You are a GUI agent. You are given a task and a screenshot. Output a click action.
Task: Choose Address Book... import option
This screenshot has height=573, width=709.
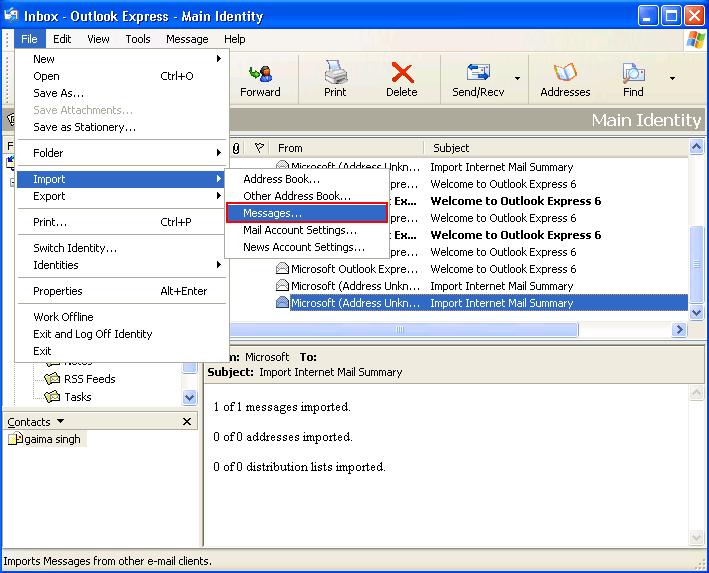click(x=307, y=179)
